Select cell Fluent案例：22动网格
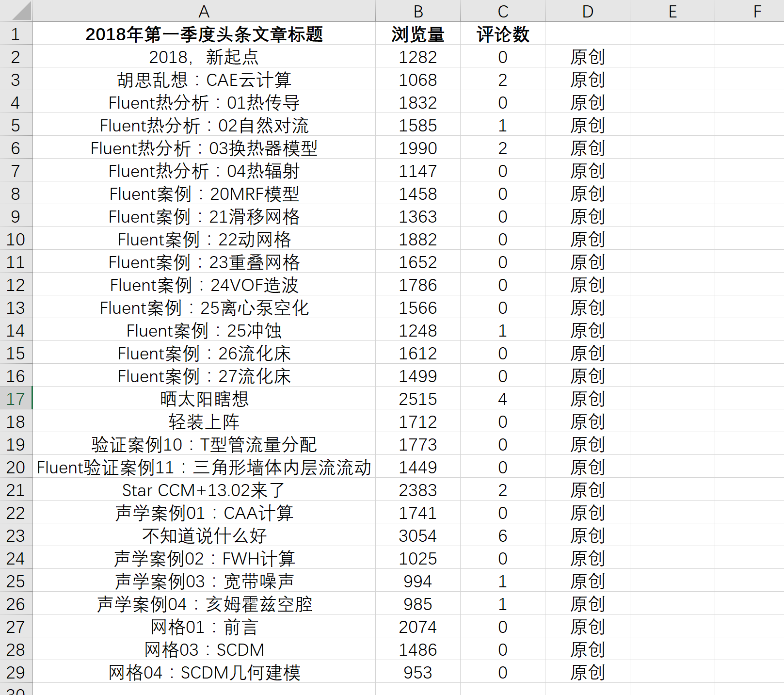784x695 pixels. click(x=204, y=239)
